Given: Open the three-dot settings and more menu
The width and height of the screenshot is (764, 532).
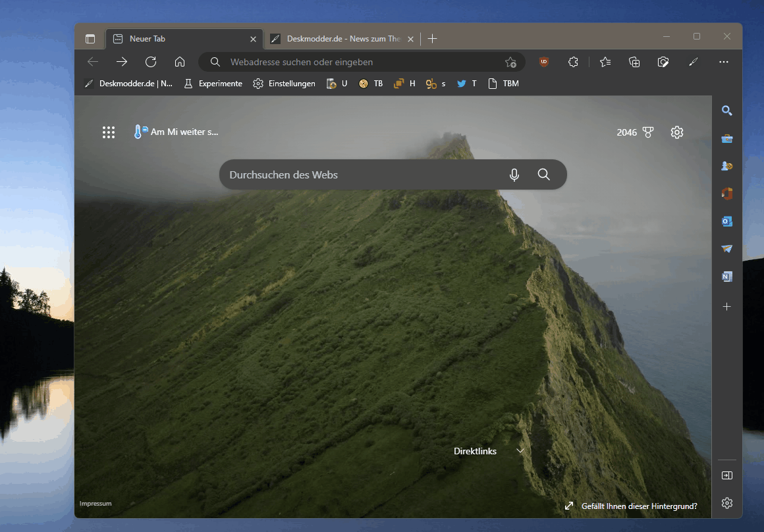Looking at the screenshot, I should pyautogui.click(x=724, y=62).
